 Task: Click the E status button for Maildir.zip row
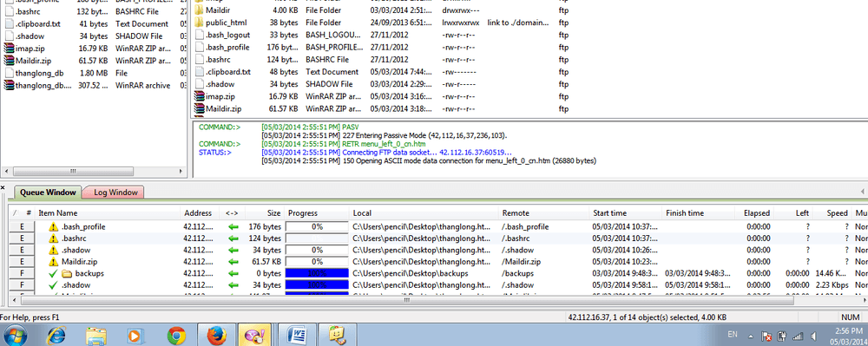[22, 261]
